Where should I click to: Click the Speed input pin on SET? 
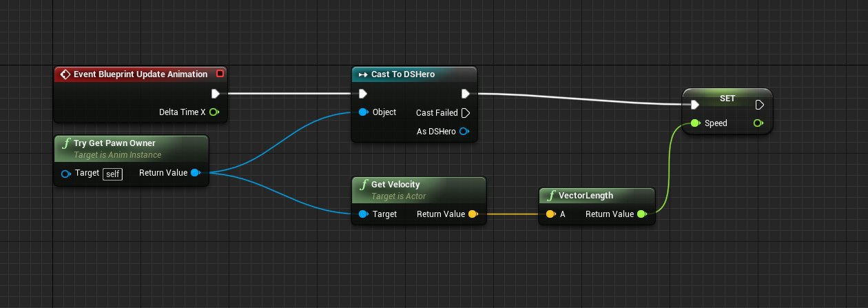click(x=695, y=123)
